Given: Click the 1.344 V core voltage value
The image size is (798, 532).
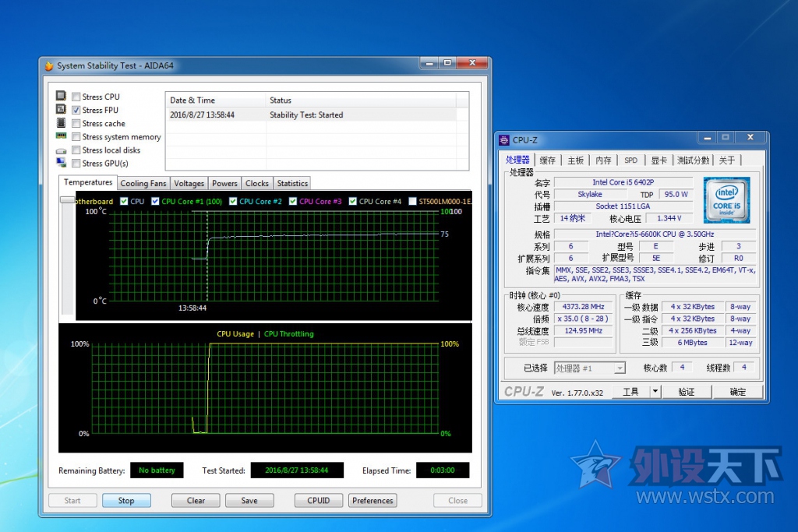Looking at the screenshot, I should pos(669,218).
